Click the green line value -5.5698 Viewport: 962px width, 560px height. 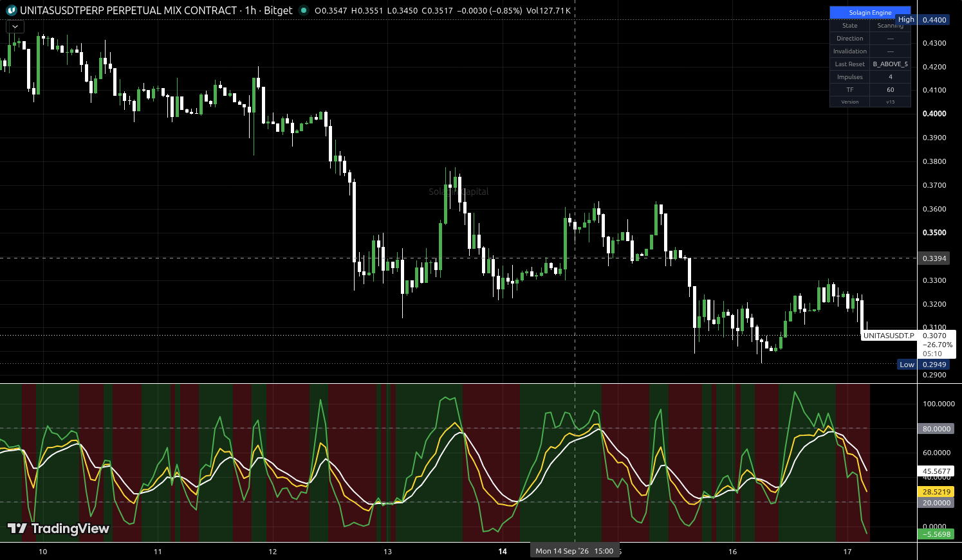pyautogui.click(x=936, y=534)
